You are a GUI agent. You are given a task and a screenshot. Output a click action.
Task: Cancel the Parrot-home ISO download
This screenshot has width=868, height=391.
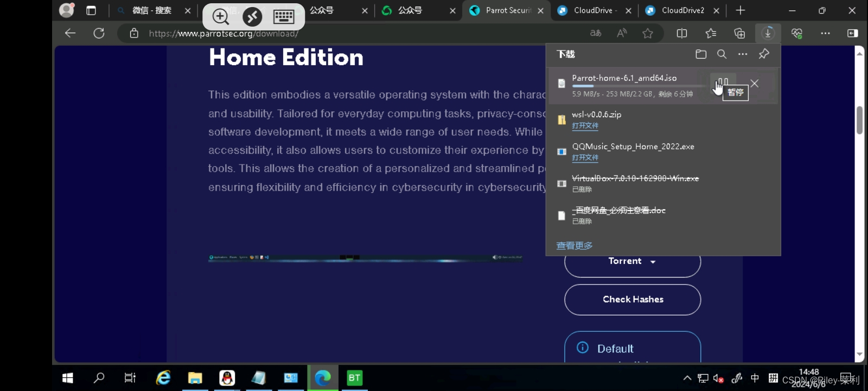tap(754, 83)
